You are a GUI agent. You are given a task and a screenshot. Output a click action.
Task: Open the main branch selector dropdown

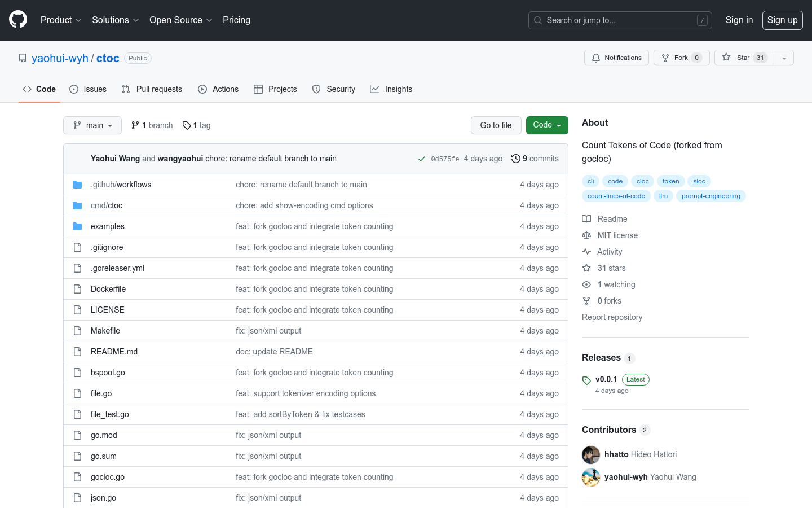(92, 125)
